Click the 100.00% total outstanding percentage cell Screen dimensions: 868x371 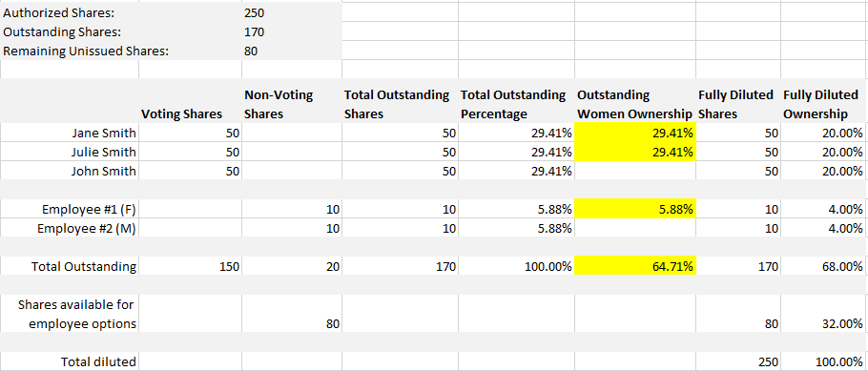[x=516, y=266]
